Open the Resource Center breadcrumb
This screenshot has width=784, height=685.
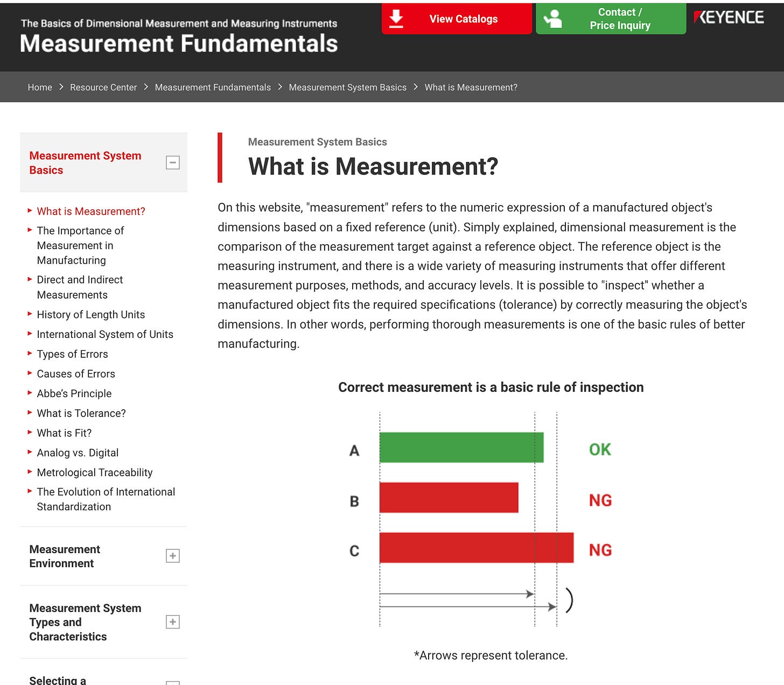103,87
